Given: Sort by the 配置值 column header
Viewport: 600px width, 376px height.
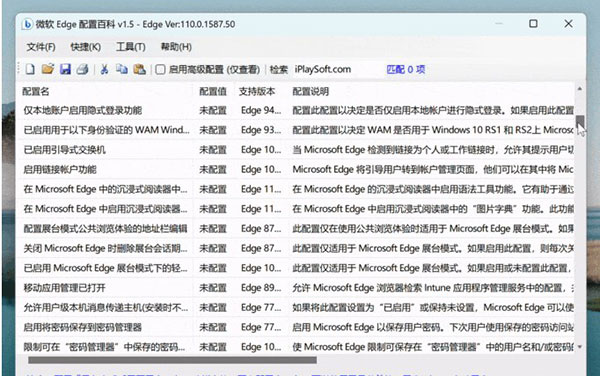Looking at the screenshot, I should (213, 91).
